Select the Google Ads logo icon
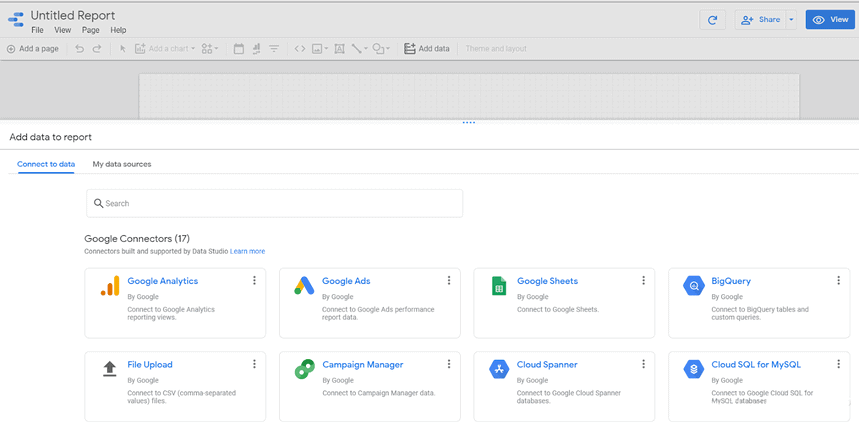Viewport: 859px width, 435px height. point(304,287)
